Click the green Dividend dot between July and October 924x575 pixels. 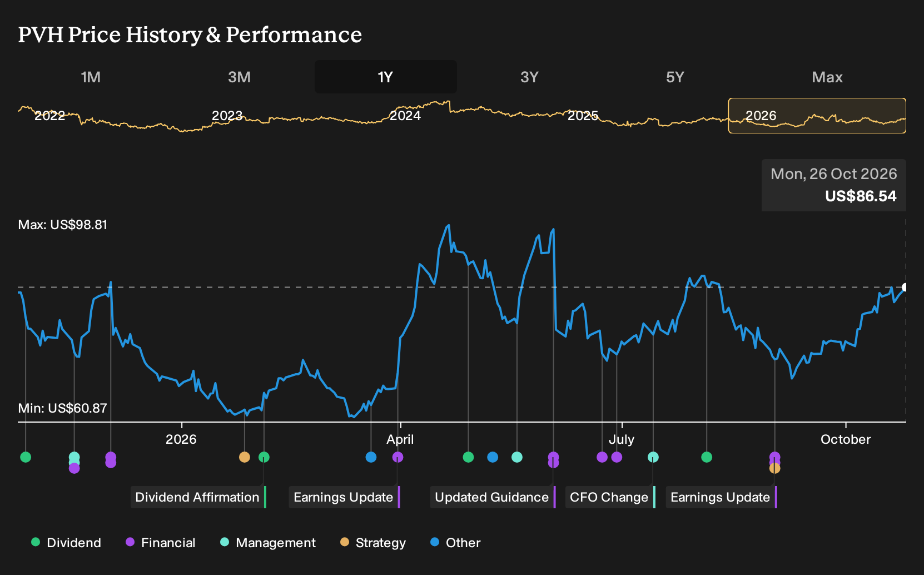[x=707, y=457]
